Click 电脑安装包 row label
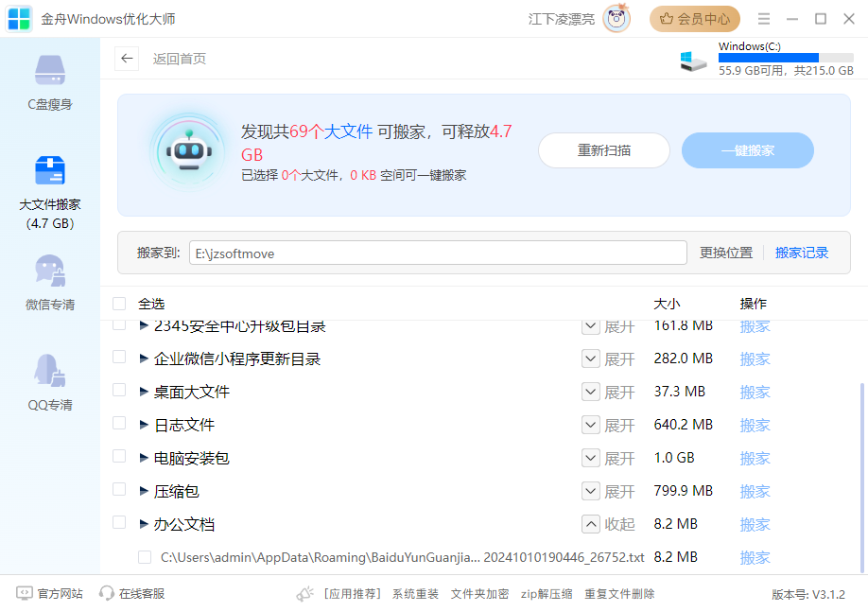 pos(192,458)
